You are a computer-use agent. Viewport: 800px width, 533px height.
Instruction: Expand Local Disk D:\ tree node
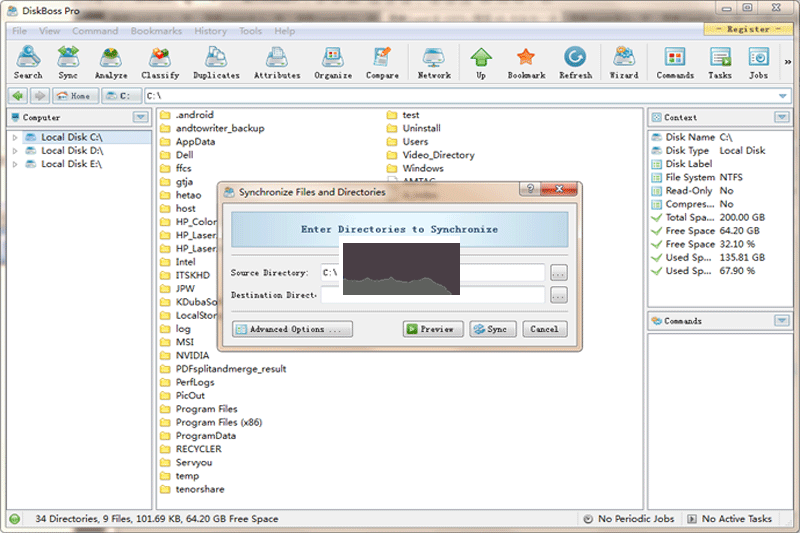tap(15, 150)
